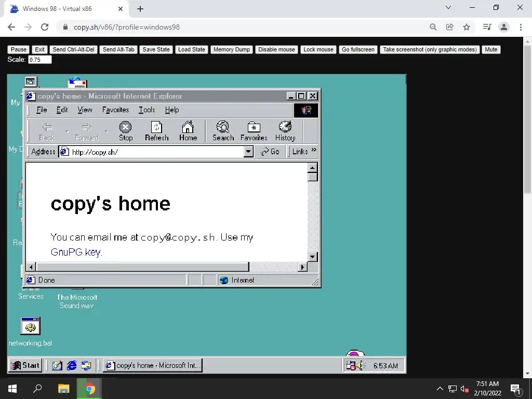The height and width of the screenshot is (399, 532).
Task: Click the Chrome zoom magnifier icon
Action: 433,27
